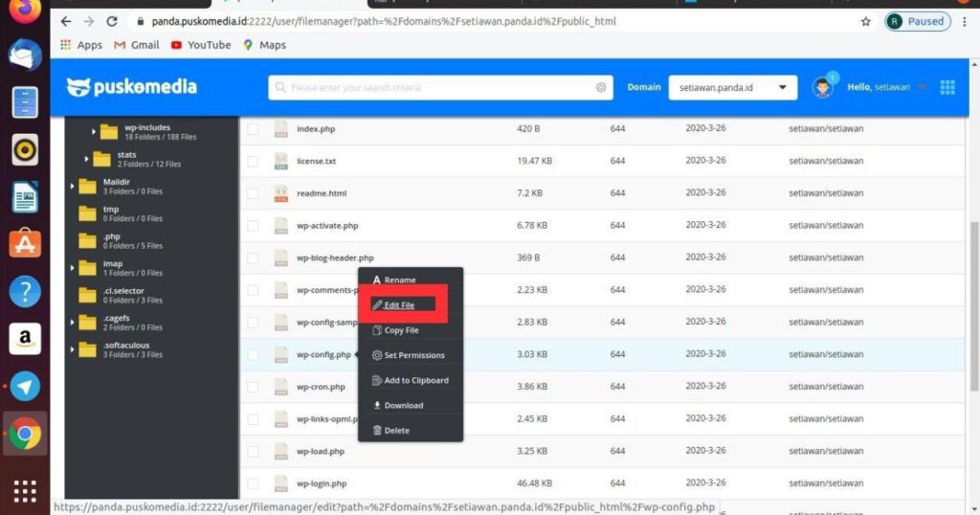
Task: Expand the stats folder tree arrow
Action: click(86, 159)
